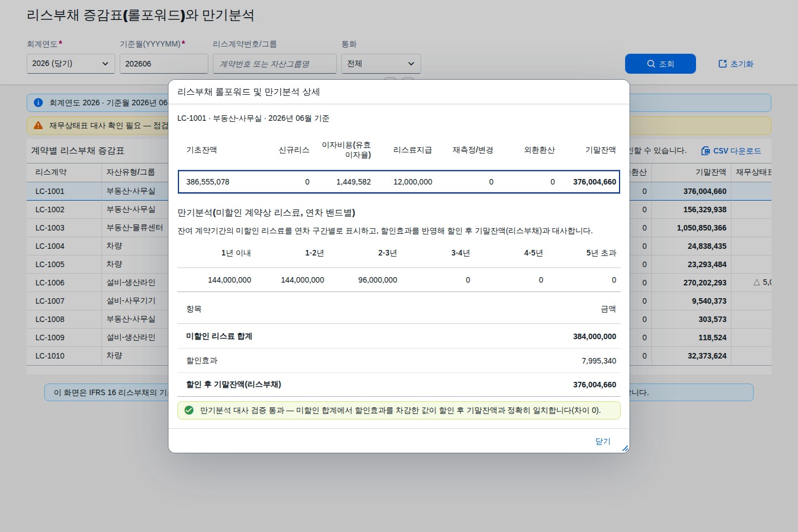Click the 외환환산 column header in dialog
The width and height of the screenshot is (798, 532).
click(539, 150)
